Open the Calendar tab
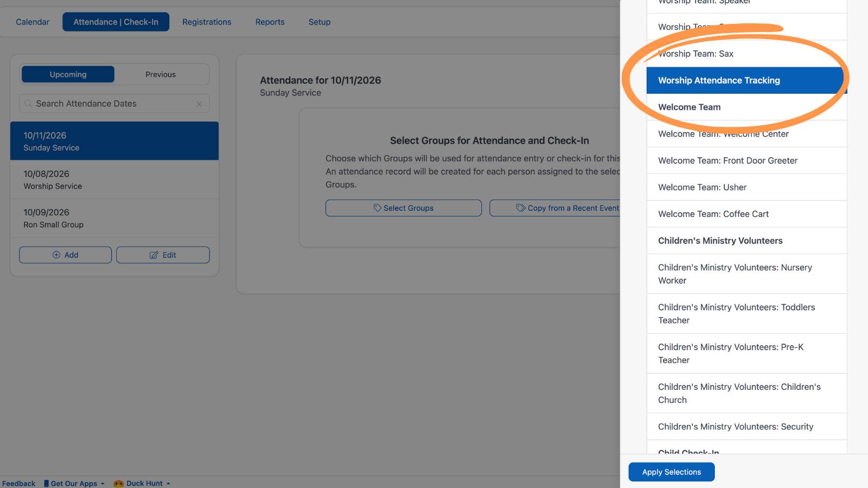Image resolution: width=868 pixels, height=488 pixels. pos(33,22)
